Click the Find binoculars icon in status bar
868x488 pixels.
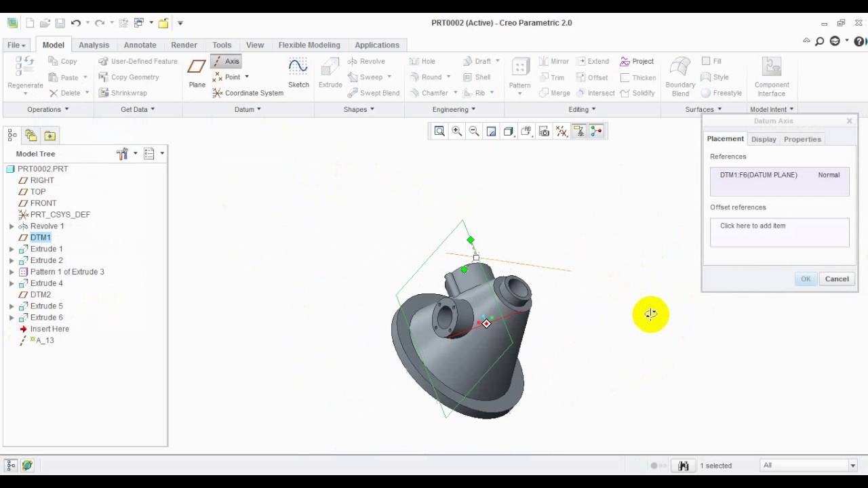pyautogui.click(x=684, y=466)
